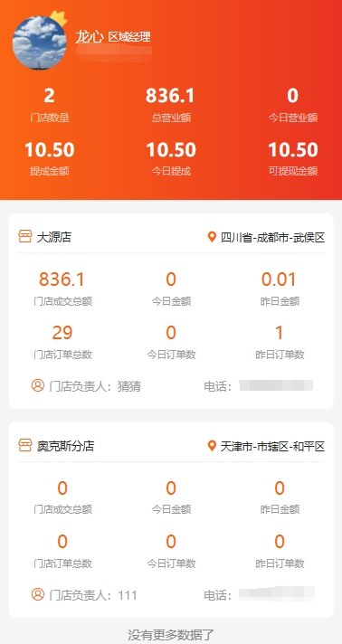Screen dimensions: 342x644
Task: Open 奥克斯分店 store title
Action: tap(65, 446)
